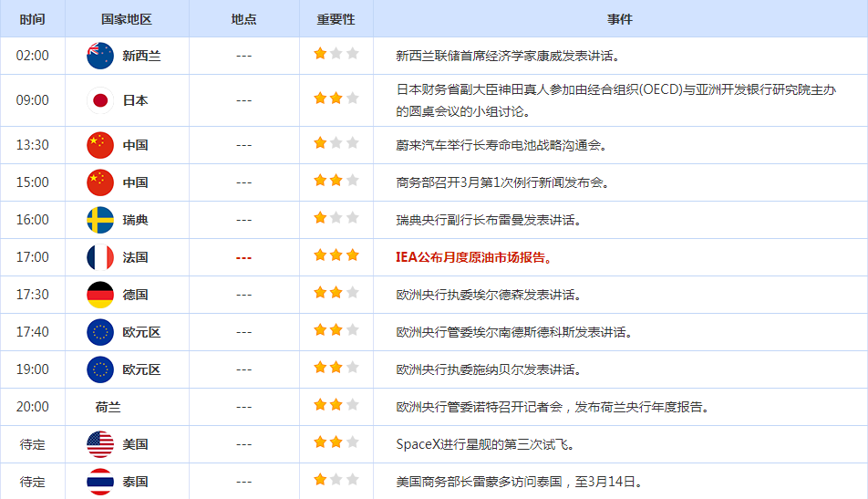Click the 瑞典 country name
Viewport: 868px width, 499px height.
click(x=135, y=220)
